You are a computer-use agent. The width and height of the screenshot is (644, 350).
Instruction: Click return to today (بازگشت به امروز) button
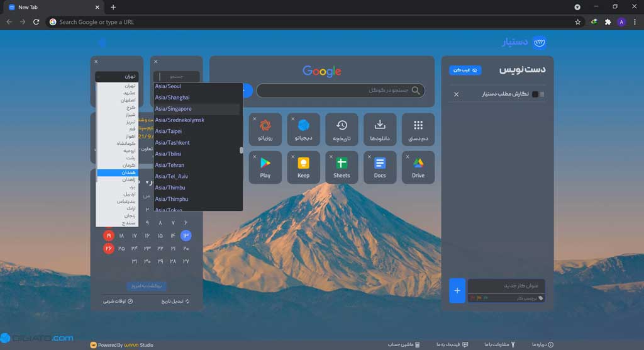click(147, 285)
